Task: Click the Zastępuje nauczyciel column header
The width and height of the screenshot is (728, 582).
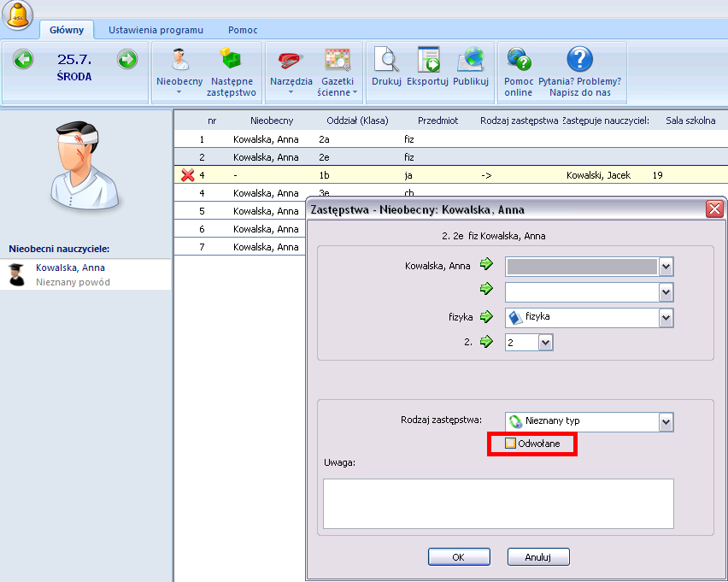Action: [606, 121]
